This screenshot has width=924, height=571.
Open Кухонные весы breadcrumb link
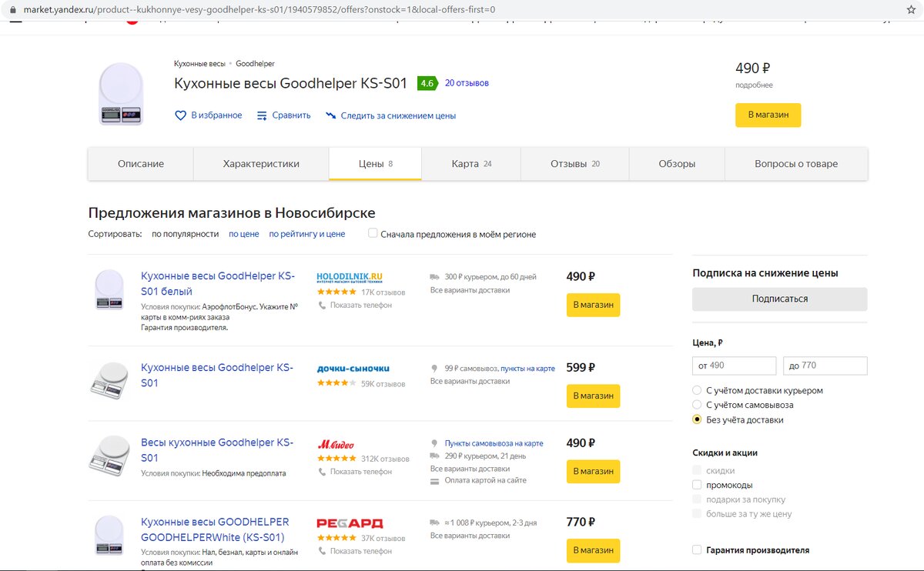(199, 63)
